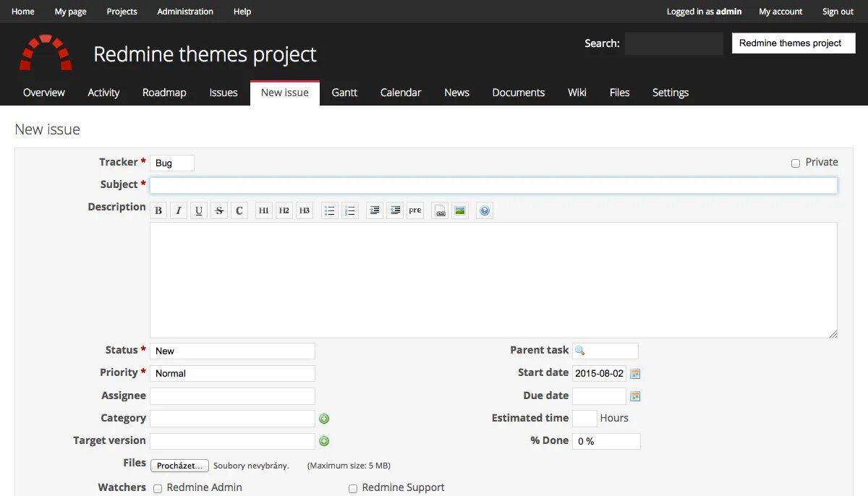
Task: Switch to the Gantt tab
Action: 344,93
